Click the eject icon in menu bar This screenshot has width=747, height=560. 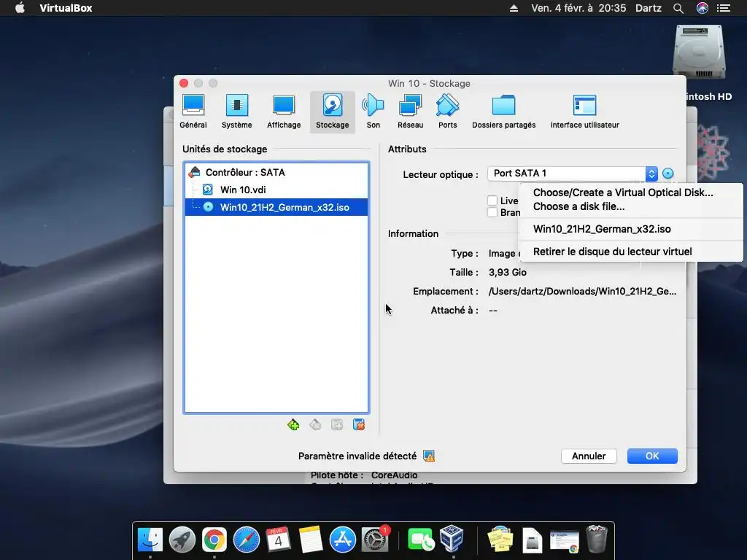click(x=514, y=8)
